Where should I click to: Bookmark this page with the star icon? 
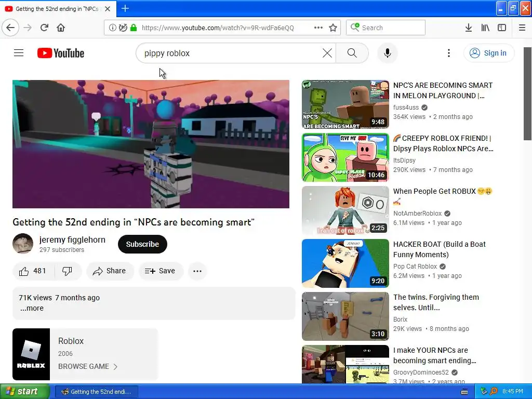[x=333, y=28]
